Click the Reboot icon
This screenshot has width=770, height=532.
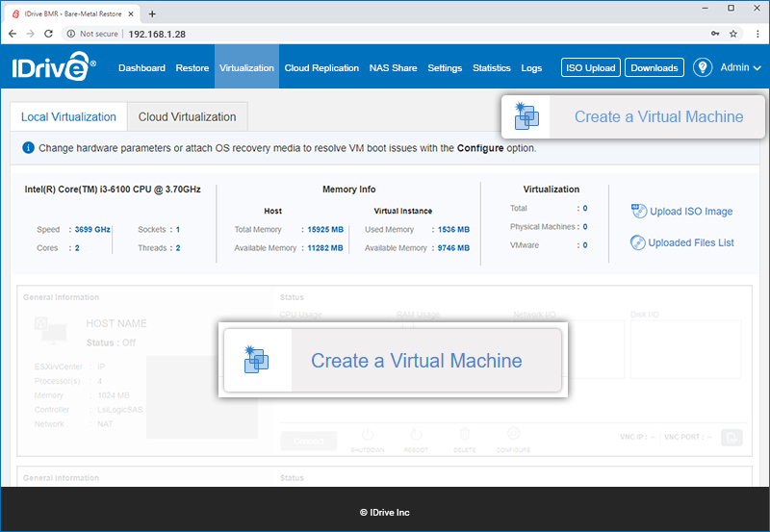(x=416, y=435)
